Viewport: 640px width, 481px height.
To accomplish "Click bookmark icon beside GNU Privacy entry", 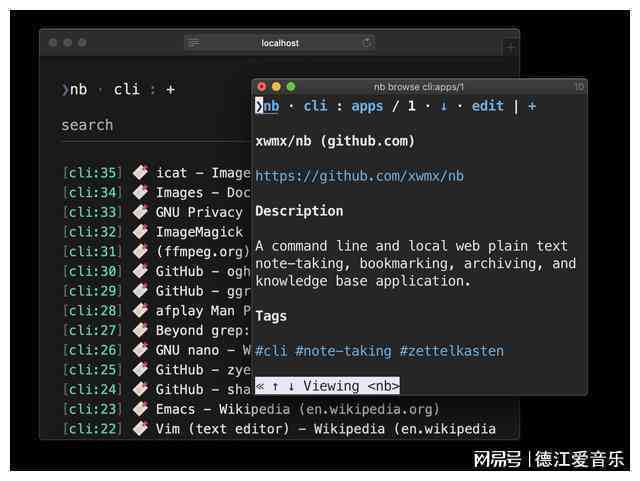I will point(140,212).
